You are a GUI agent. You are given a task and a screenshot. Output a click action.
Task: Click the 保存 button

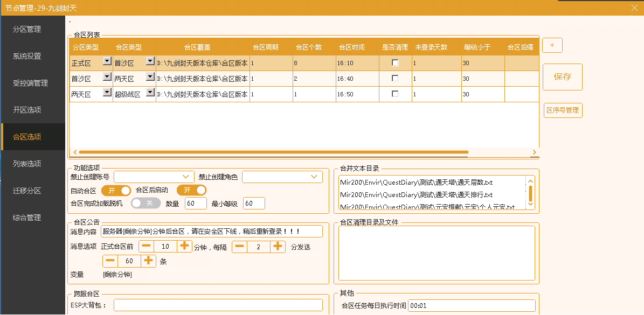pyautogui.click(x=562, y=76)
